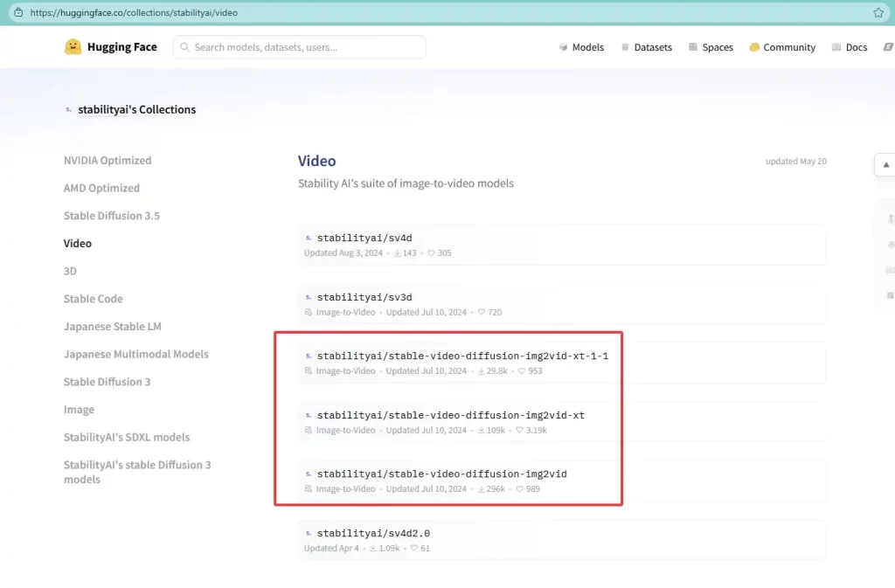Click the heart icon on sv4d2.0 row

pyautogui.click(x=413, y=549)
